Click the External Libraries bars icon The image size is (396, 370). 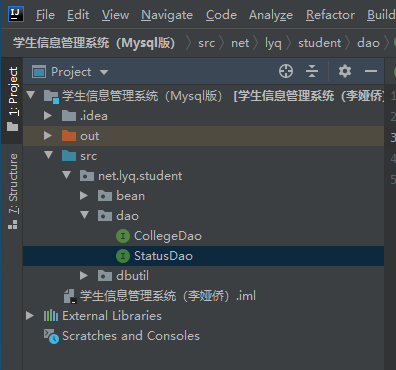point(51,316)
